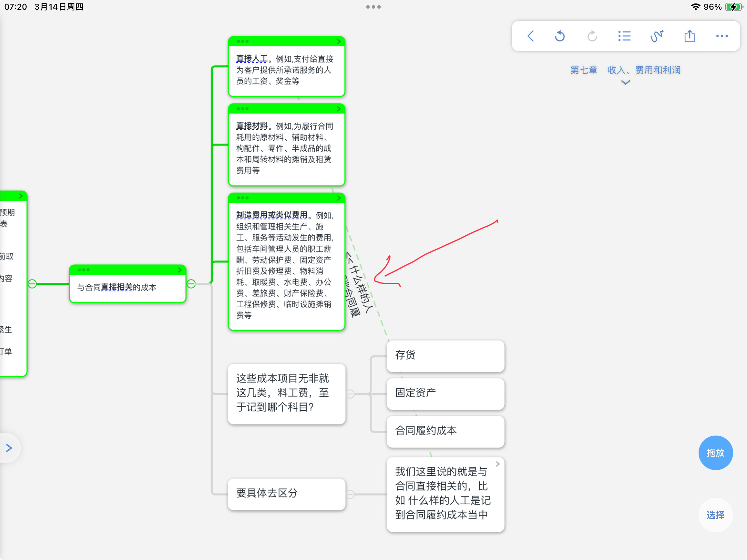Expand the left sidebar panel arrow
This screenshot has height=560, width=747.
9,448
